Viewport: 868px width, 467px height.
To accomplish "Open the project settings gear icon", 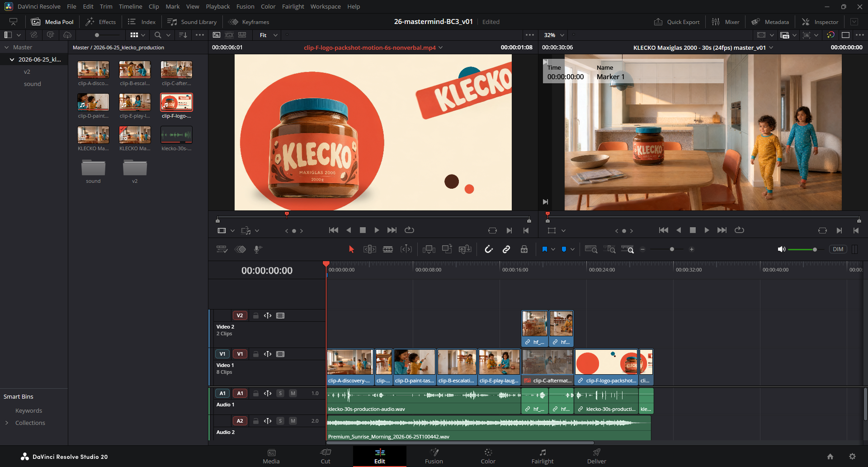I will pos(852,456).
